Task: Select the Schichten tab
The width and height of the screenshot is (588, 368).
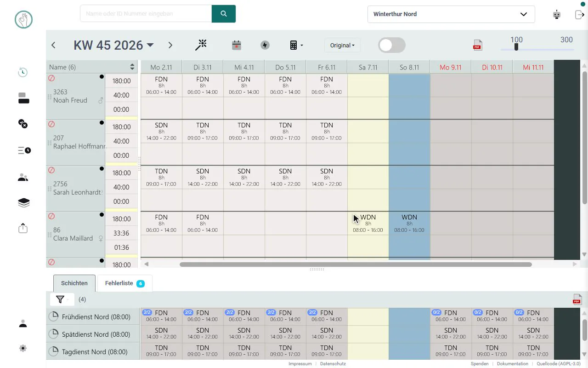Action: pyautogui.click(x=74, y=283)
